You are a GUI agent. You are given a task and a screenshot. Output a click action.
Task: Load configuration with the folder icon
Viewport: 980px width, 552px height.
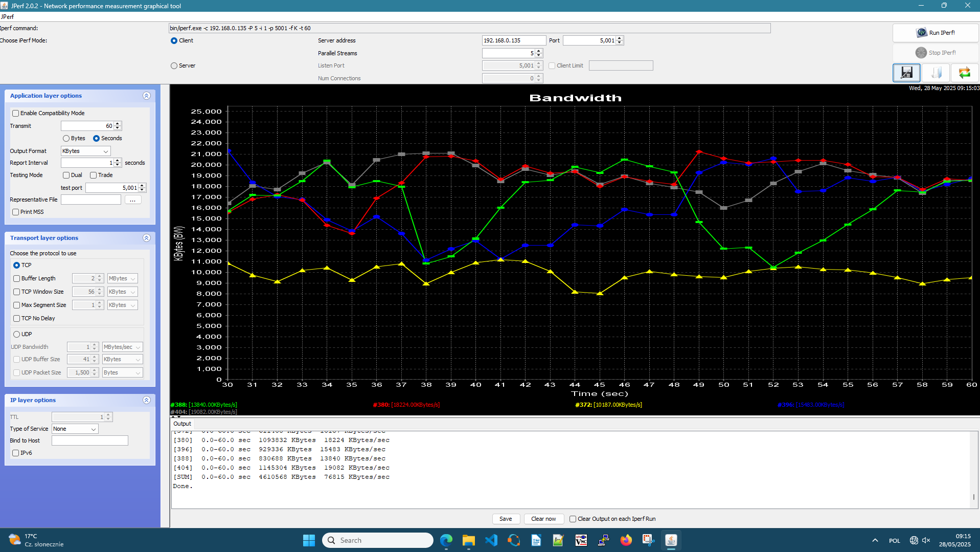936,73
